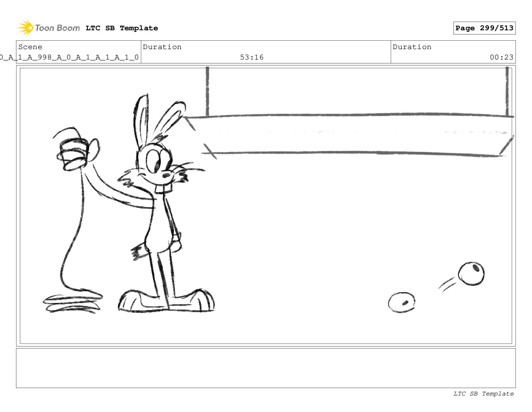Viewport: 532px width, 412px height.
Task: Select the scene name ending '998_A_0_A_1_A_1_A_1_0'
Action: (x=69, y=57)
